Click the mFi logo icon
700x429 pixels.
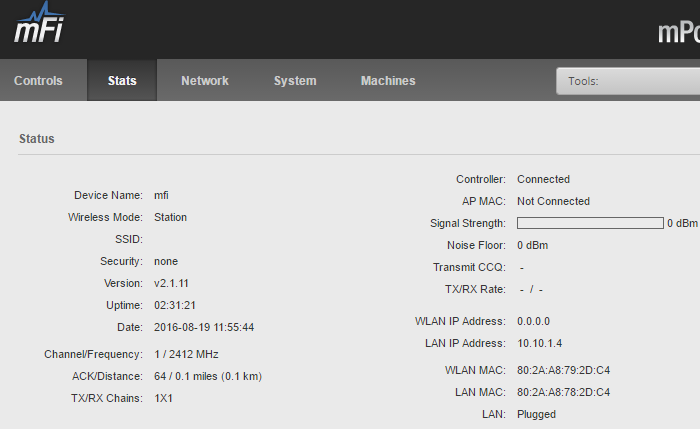click(x=39, y=22)
